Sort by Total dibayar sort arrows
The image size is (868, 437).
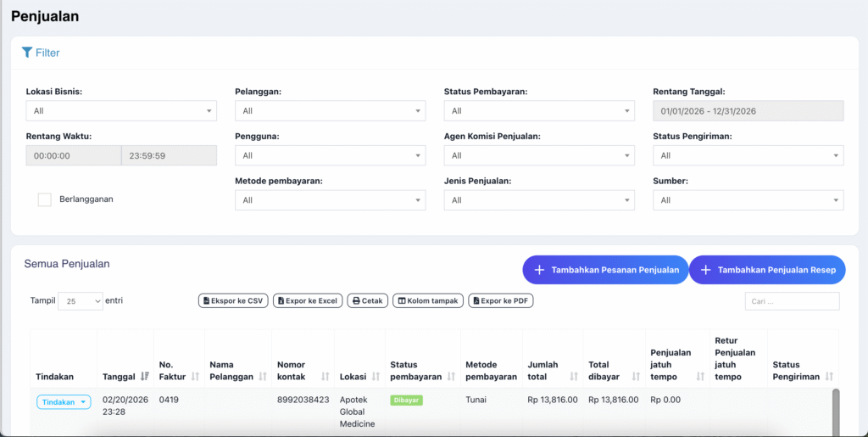(x=637, y=377)
